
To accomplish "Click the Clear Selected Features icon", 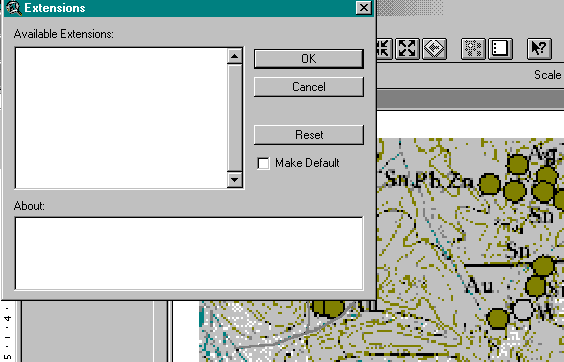I will [500, 48].
